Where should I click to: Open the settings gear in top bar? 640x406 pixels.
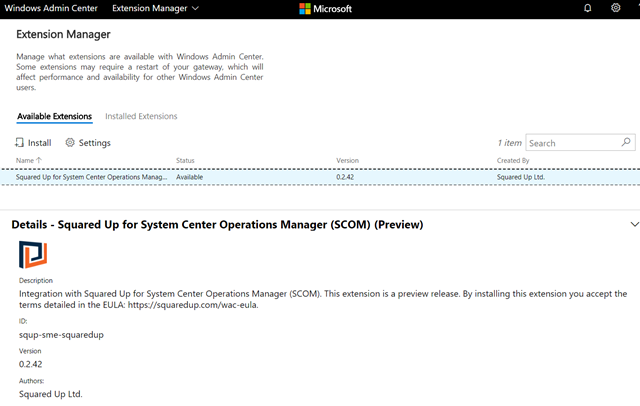coord(616,8)
